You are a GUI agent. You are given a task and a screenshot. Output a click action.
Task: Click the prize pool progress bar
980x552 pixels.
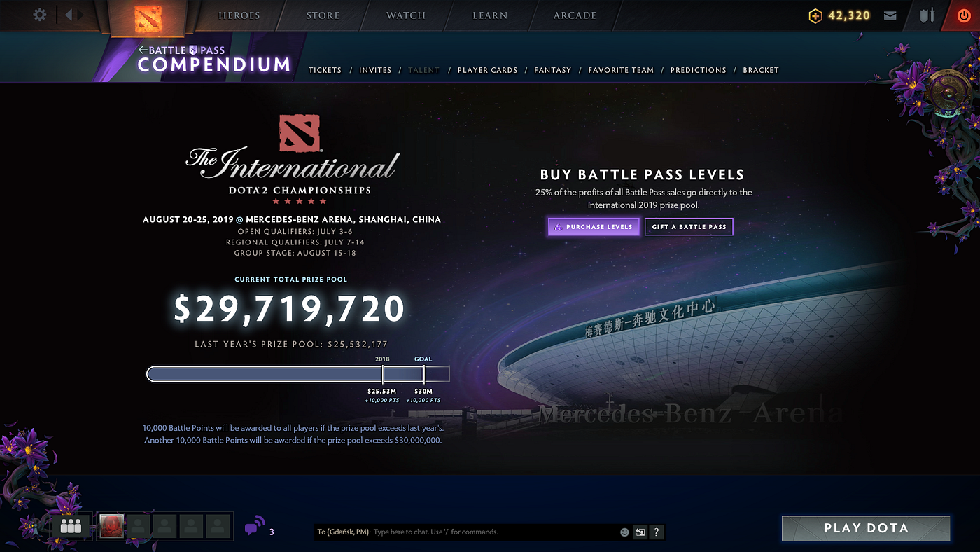point(298,374)
